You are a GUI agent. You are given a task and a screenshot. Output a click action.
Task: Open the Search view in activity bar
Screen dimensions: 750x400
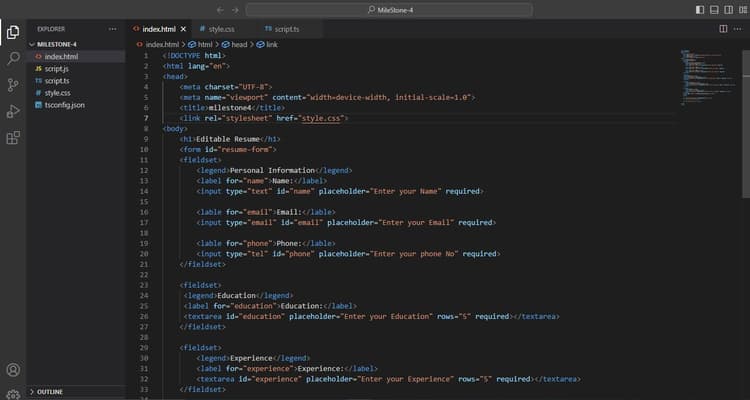coord(13,58)
